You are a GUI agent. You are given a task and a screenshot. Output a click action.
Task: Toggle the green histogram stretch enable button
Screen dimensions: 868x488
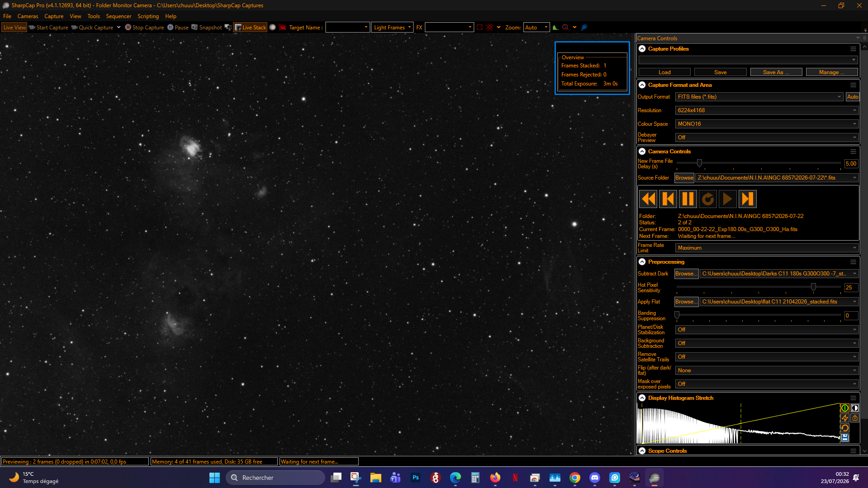click(844, 408)
